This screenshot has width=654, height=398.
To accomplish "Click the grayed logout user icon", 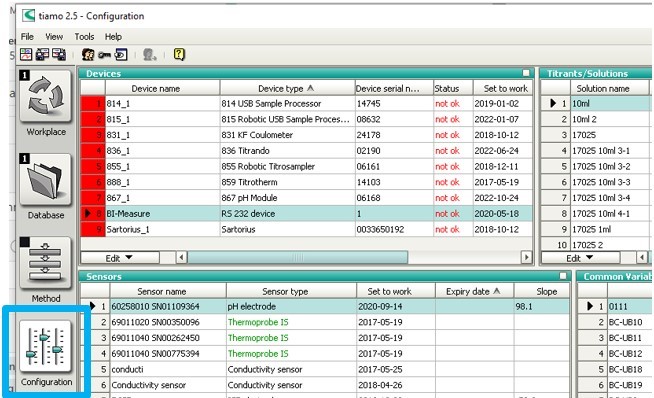I will pyautogui.click(x=149, y=54).
